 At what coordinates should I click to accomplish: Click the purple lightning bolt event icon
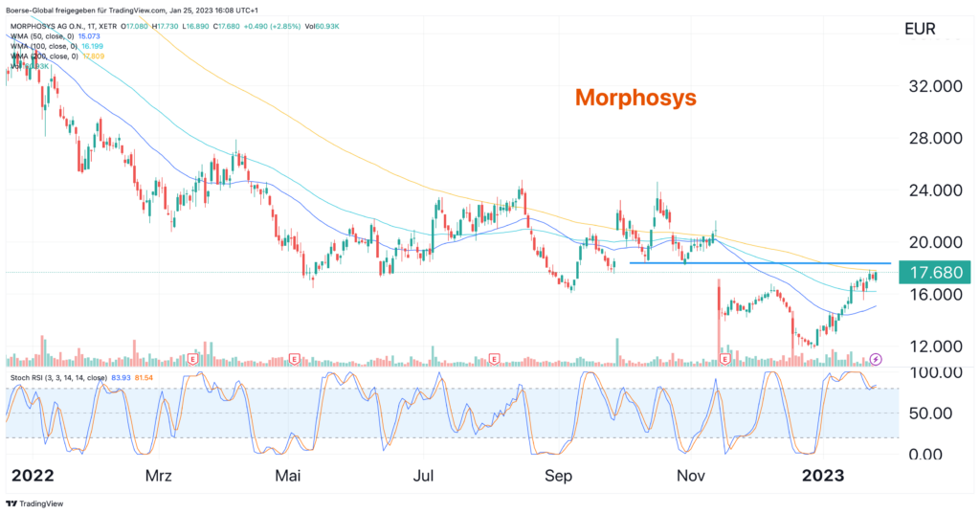tap(876, 360)
